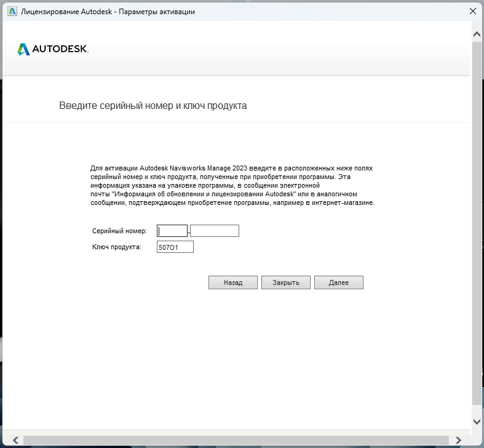Focus the first serial number field
The width and height of the screenshot is (484, 448).
(172, 231)
